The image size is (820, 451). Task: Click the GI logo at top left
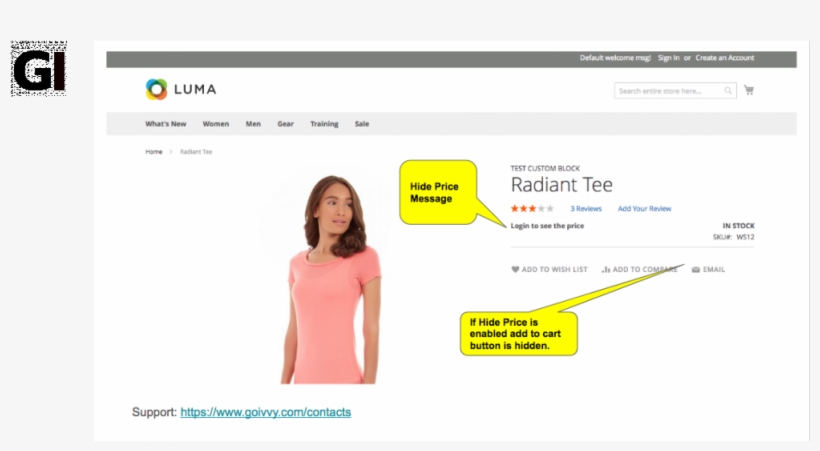(39, 69)
